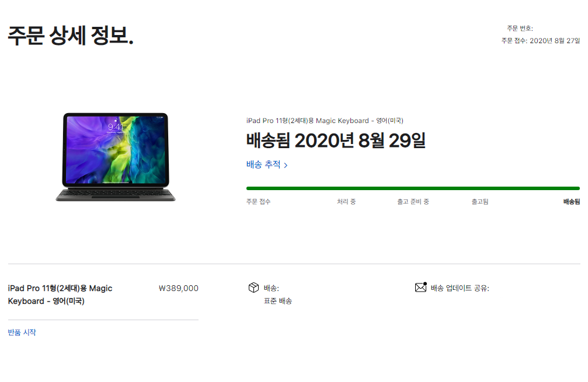Click the product name in order summary
This screenshot has width=588, height=382.
(x=60, y=295)
